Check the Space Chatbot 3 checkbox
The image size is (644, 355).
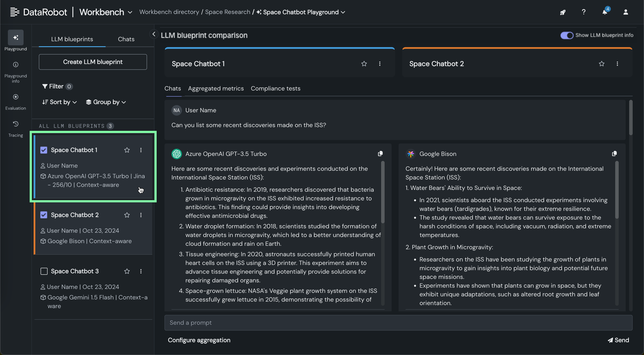44,271
